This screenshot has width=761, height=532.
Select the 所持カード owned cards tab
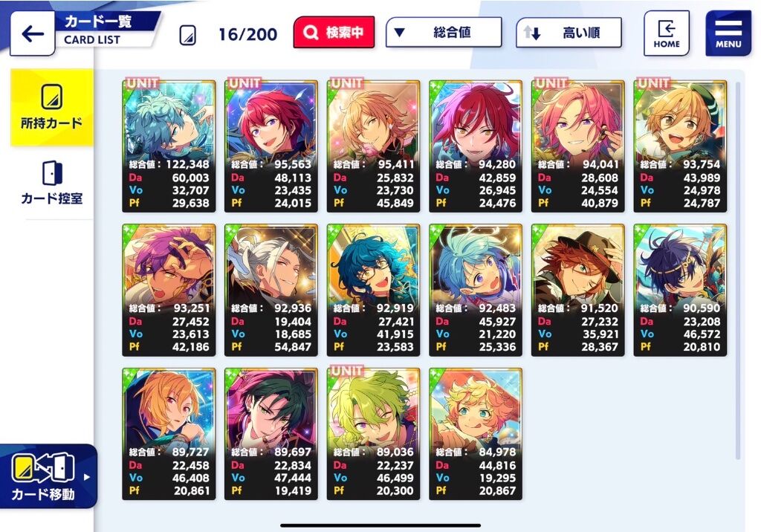tap(51, 107)
